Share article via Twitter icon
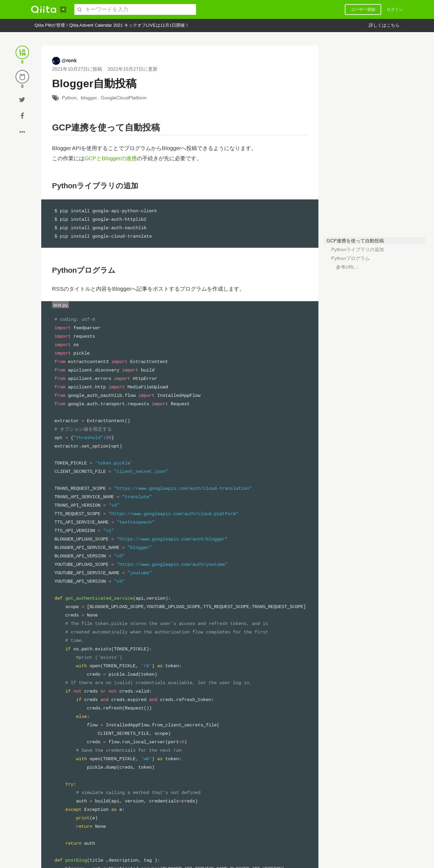The height and width of the screenshot is (868, 434). [x=22, y=100]
